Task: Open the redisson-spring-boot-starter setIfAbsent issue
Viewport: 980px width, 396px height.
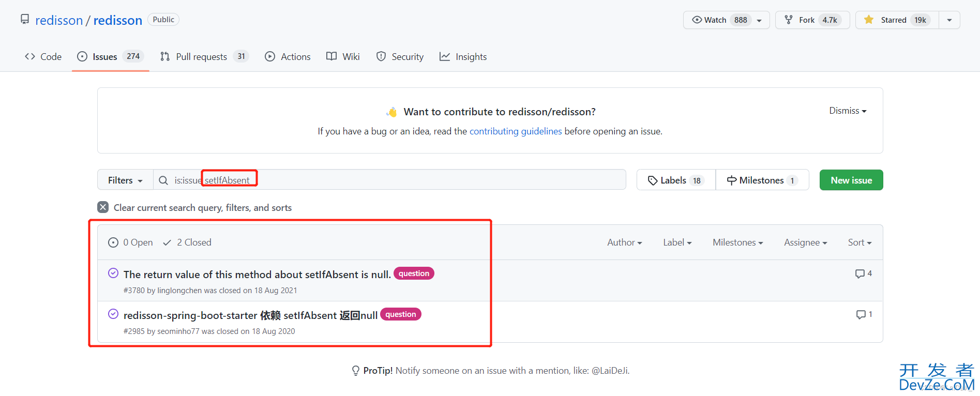Action: coord(250,315)
